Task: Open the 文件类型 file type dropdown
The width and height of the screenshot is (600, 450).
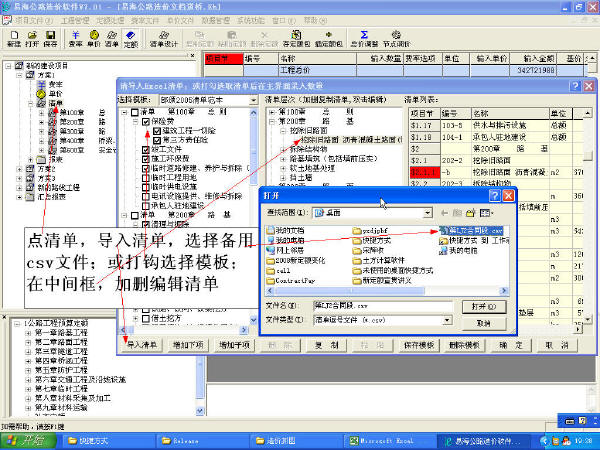Action: [x=447, y=320]
